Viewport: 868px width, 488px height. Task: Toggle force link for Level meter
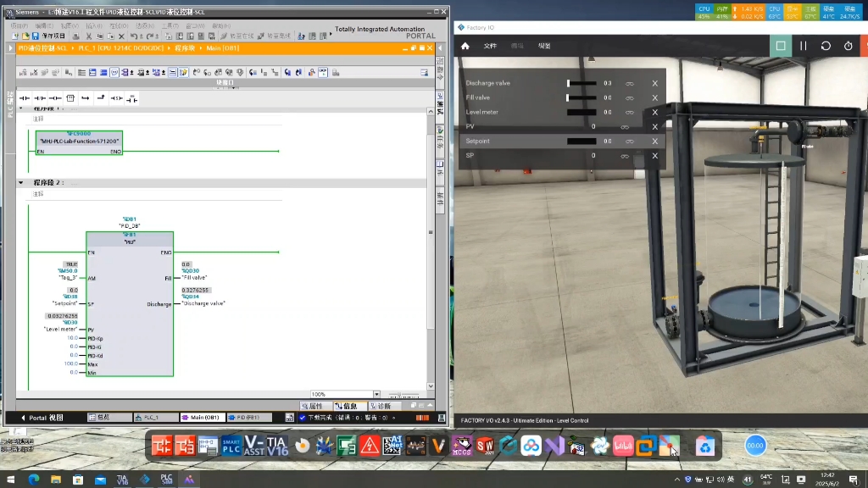pos(630,113)
